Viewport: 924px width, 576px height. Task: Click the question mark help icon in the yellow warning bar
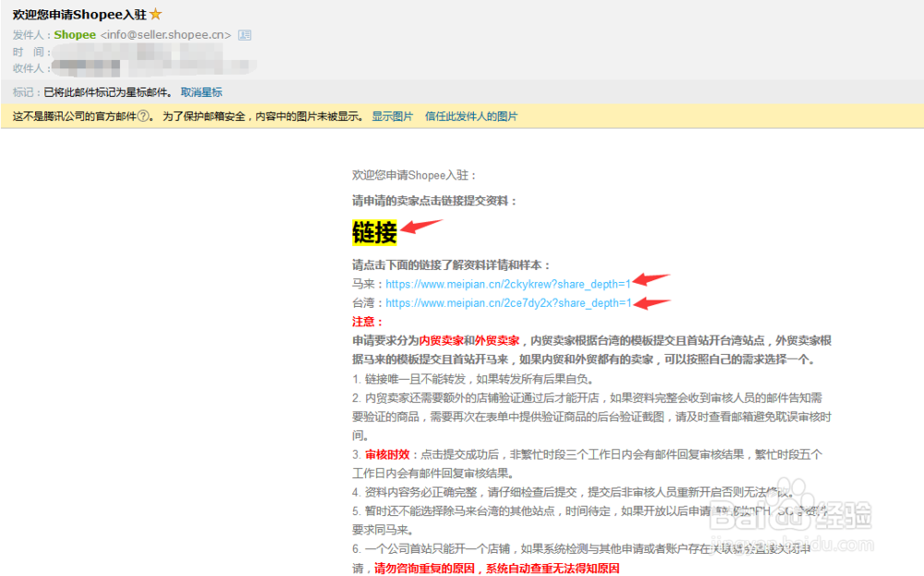coord(143,116)
